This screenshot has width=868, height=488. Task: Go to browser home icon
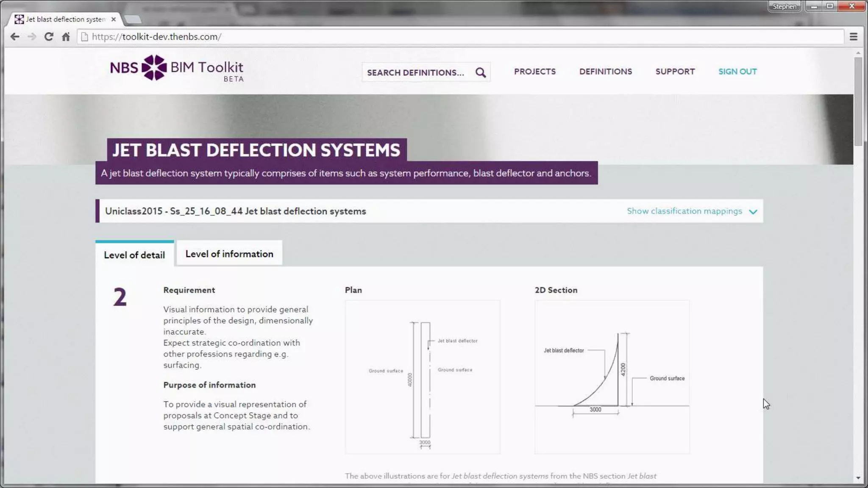tap(66, 37)
